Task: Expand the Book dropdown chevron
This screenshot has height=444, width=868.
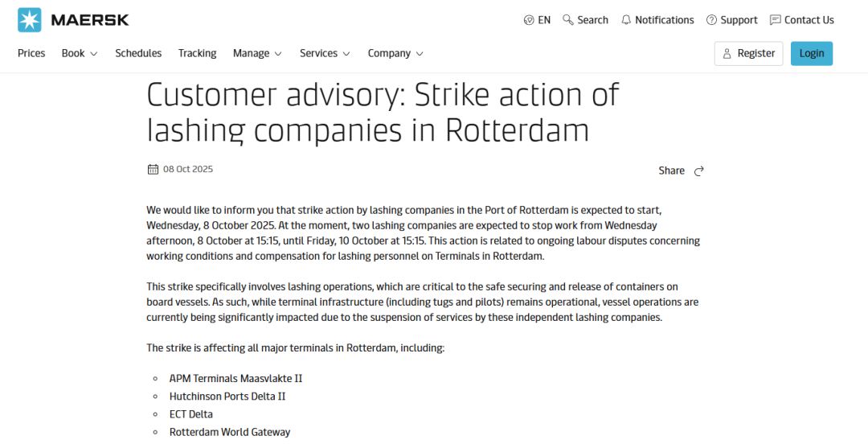Action: tap(93, 54)
